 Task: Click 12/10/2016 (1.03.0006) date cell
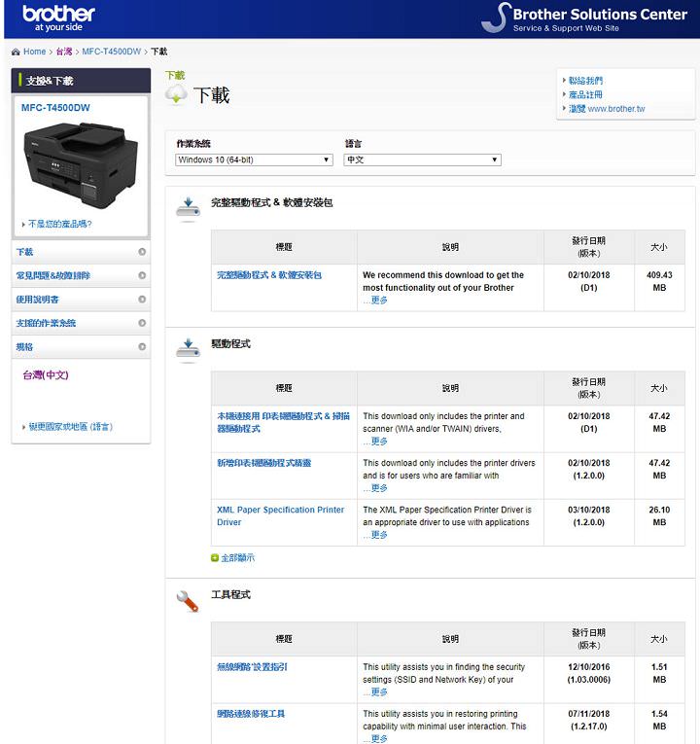[x=588, y=680]
